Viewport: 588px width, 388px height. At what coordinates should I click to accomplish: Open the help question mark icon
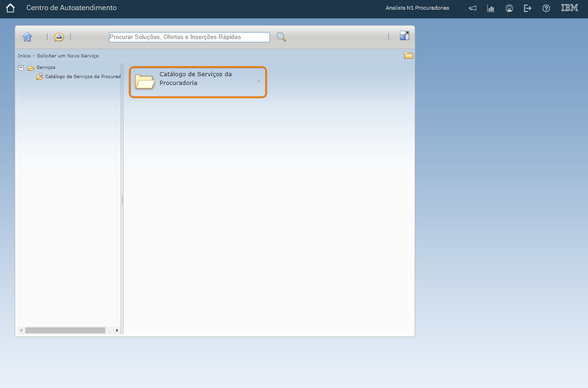pyautogui.click(x=546, y=8)
